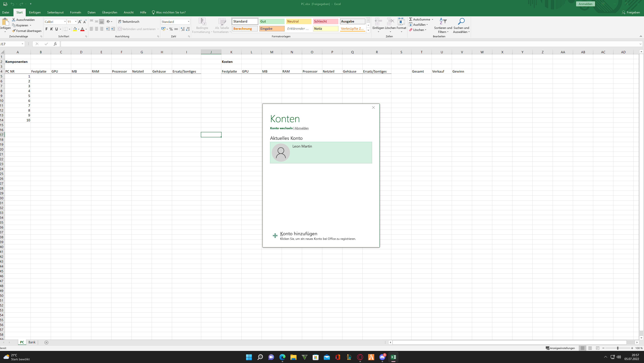Toggle Textumbruch wrap text
644x363 pixels.
(129, 22)
